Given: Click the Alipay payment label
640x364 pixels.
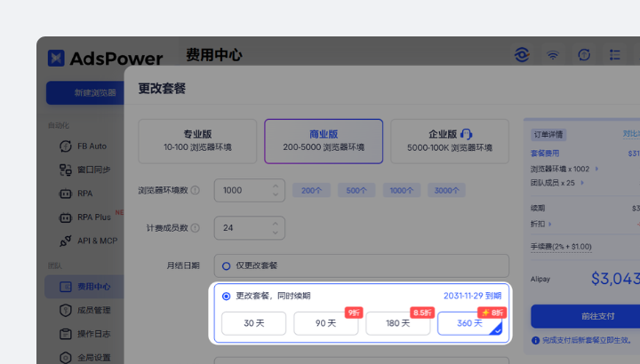Looking at the screenshot, I should point(540,280).
